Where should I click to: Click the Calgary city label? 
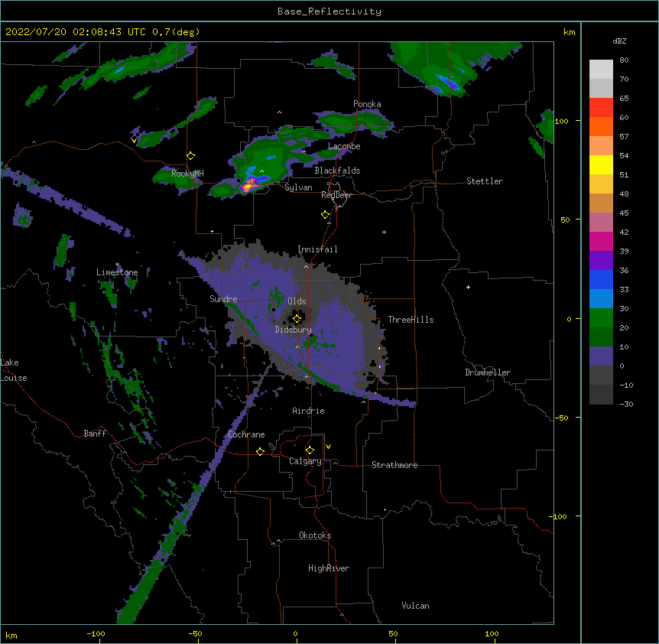pos(306,461)
